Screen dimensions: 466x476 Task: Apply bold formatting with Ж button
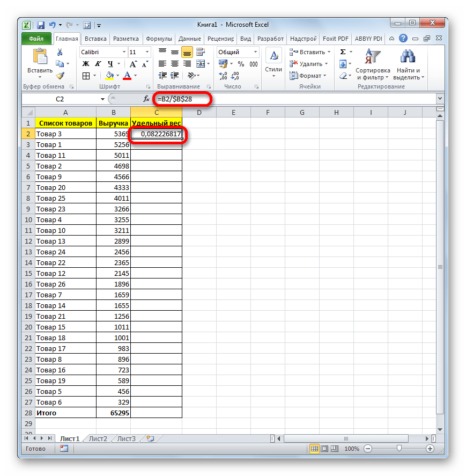[86, 64]
